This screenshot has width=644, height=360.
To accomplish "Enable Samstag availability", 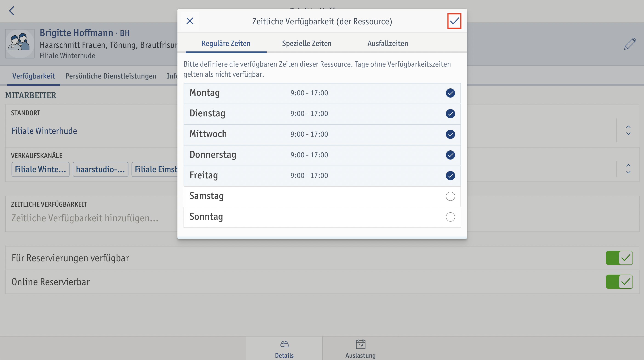I will (x=450, y=196).
